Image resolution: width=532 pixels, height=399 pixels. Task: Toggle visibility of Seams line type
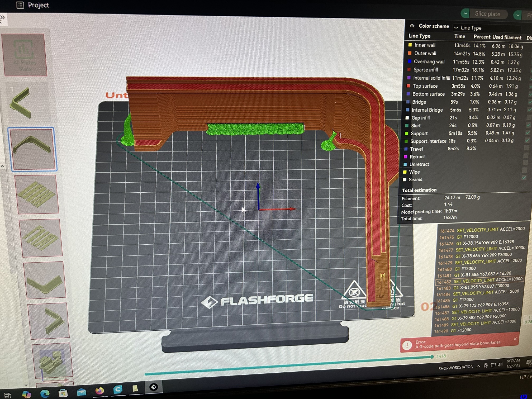[524, 178]
